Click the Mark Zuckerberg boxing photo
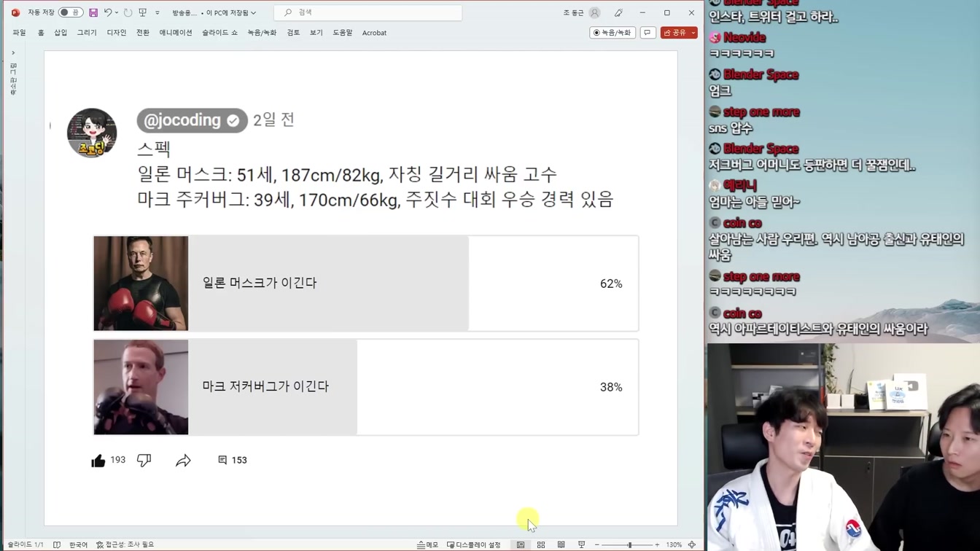This screenshot has width=980, height=551. (141, 387)
